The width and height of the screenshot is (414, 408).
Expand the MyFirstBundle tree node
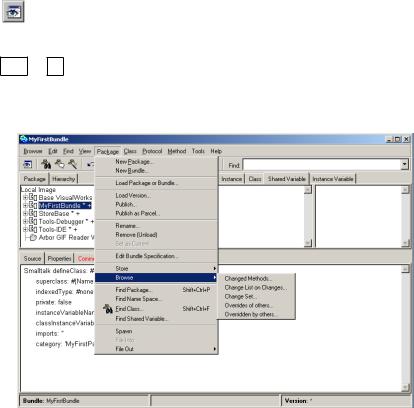25,205
